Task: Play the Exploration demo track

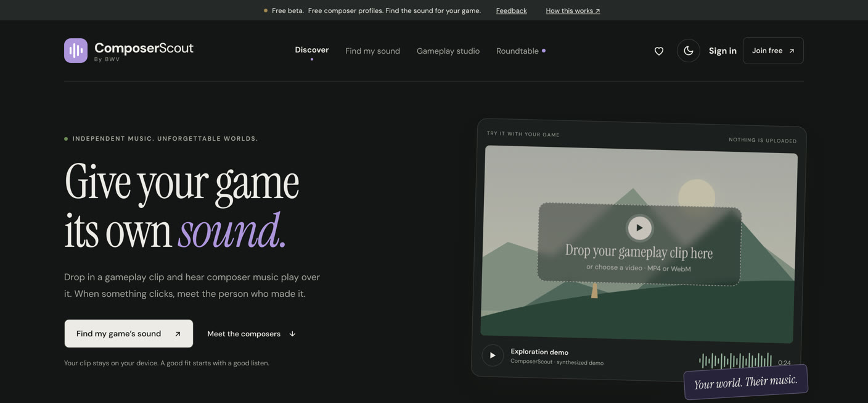Action: 493,355
